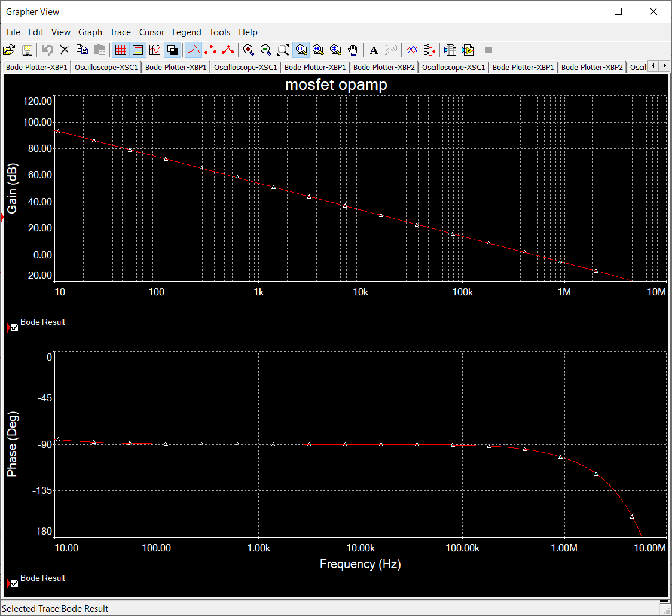The image size is (672, 616).
Task: Click Bode Result legend label under phase graph
Action: click(43, 578)
